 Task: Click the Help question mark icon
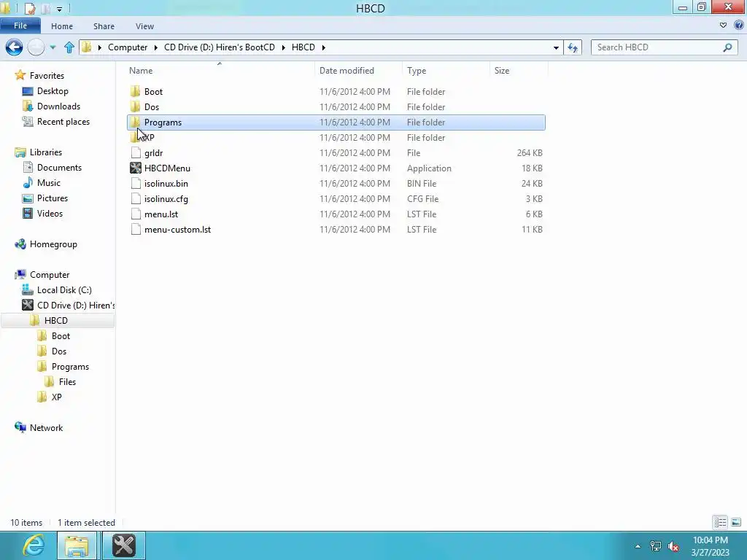[x=739, y=26]
